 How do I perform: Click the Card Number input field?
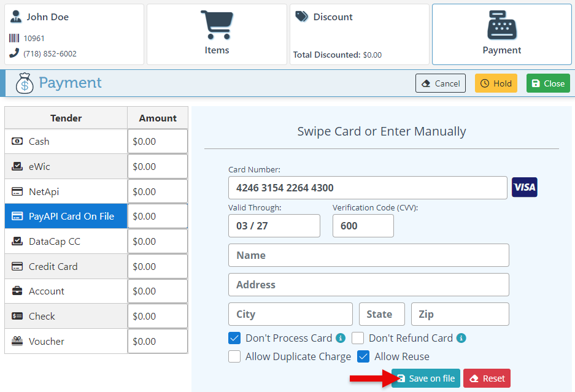(368, 188)
